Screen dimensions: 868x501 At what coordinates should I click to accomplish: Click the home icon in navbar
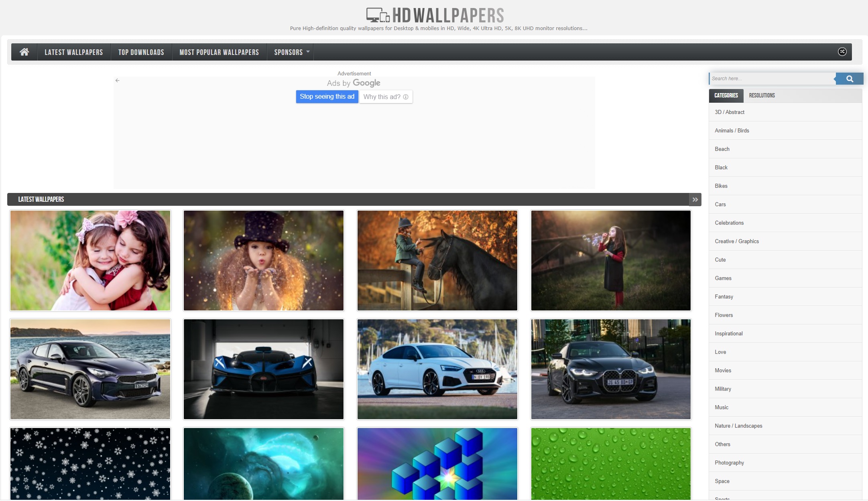[x=24, y=52]
